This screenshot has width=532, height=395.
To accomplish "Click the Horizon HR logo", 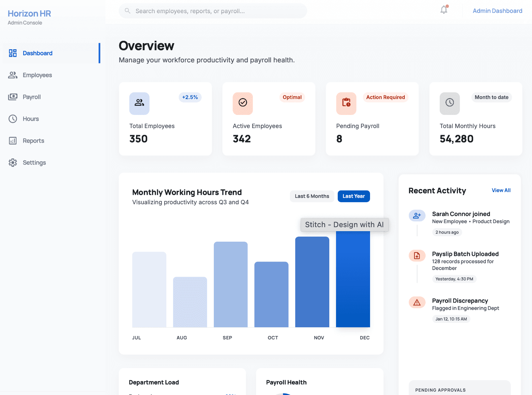I will pos(29,13).
